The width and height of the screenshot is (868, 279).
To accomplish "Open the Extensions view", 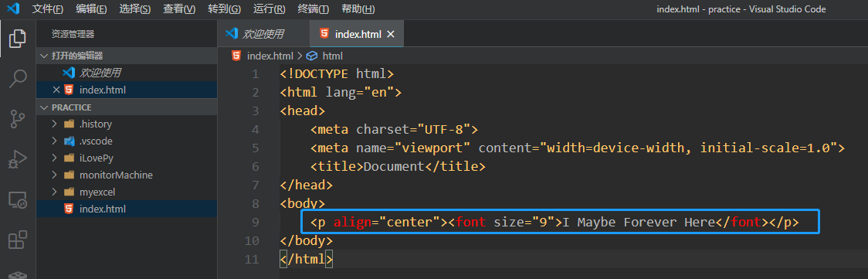I will [18, 240].
